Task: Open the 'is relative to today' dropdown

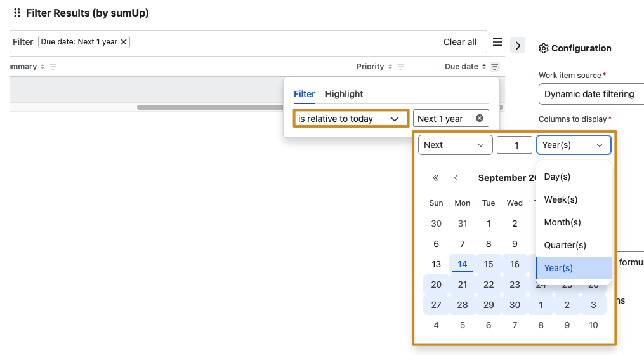Action: 351,119
